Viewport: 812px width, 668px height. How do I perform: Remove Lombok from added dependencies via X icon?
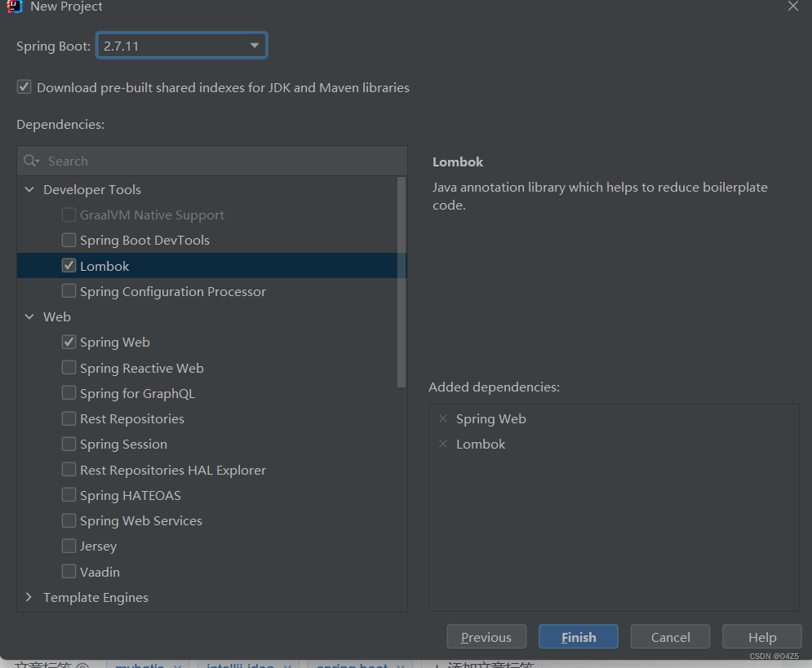(443, 444)
